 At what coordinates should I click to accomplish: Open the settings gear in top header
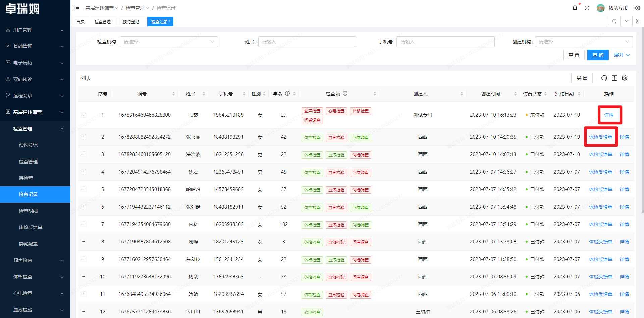pyautogui.click(x=638, y=8)
